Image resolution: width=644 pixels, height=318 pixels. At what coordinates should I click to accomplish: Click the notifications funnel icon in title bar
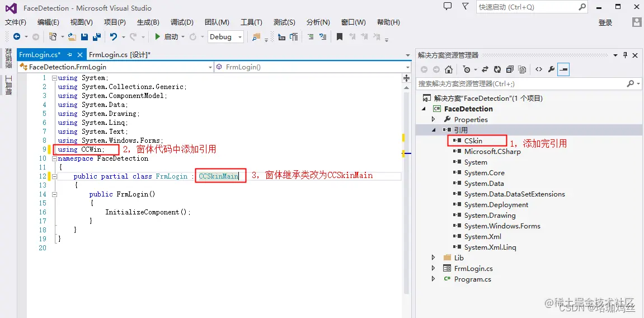click(466, 6)
